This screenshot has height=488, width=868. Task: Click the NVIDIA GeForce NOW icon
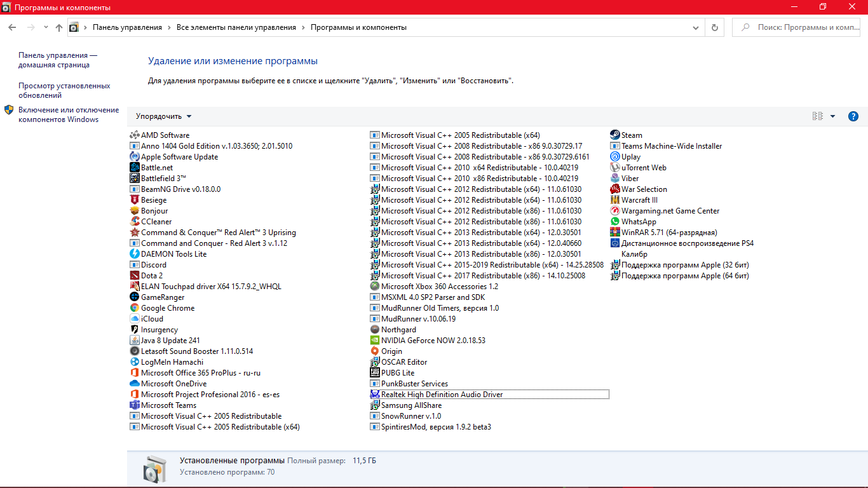374,341
